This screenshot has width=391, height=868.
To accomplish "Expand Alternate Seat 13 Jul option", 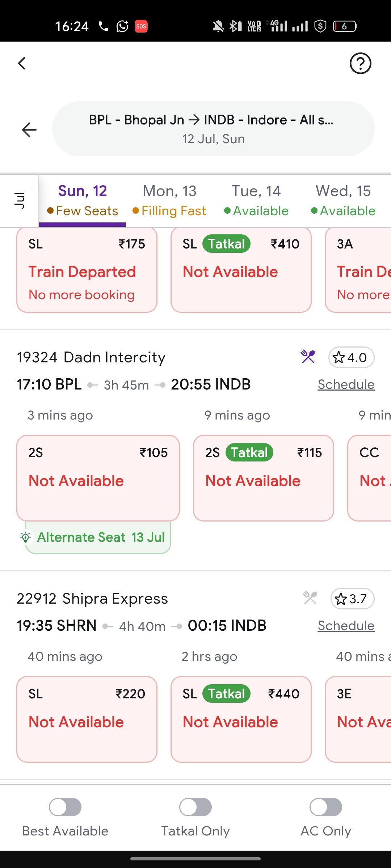I will (x=98, y=537).
